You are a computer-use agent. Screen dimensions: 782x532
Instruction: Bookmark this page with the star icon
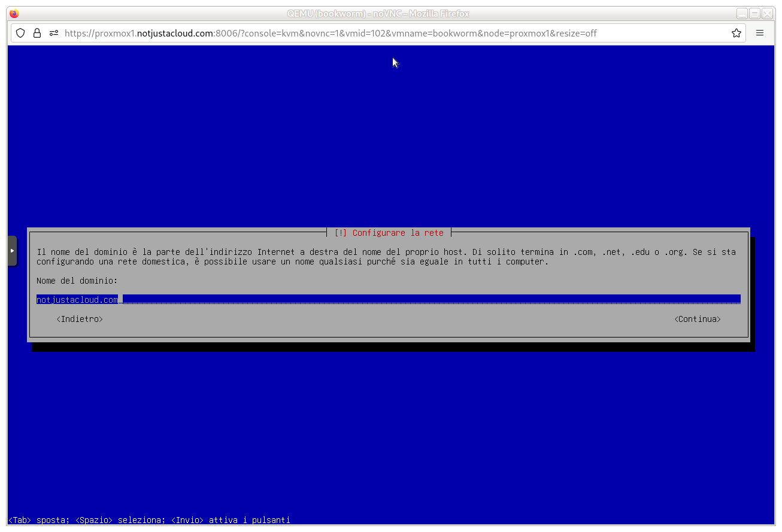point(736,33)
